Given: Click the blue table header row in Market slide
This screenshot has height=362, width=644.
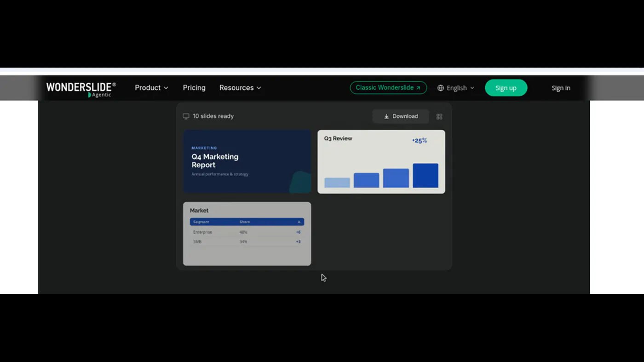Looking at the screenshot, I should (x=247, y=222).
